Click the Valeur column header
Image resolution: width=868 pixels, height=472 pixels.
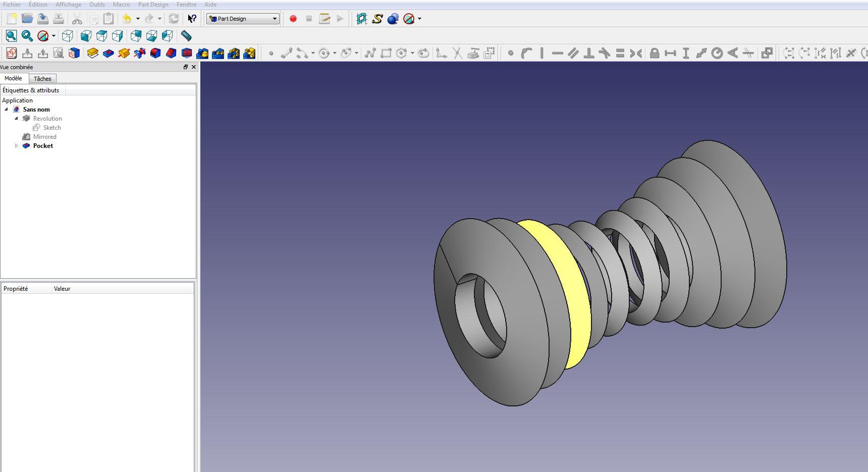tap(123, 289)
